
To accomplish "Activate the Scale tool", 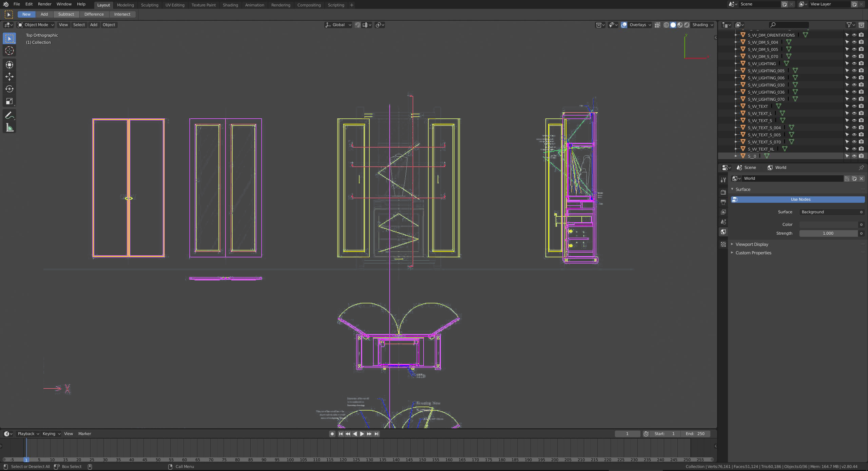I will click(9, 101).
